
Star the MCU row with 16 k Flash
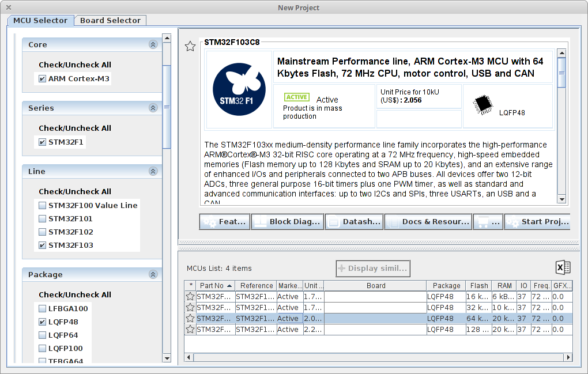click(x=190, y=296)
